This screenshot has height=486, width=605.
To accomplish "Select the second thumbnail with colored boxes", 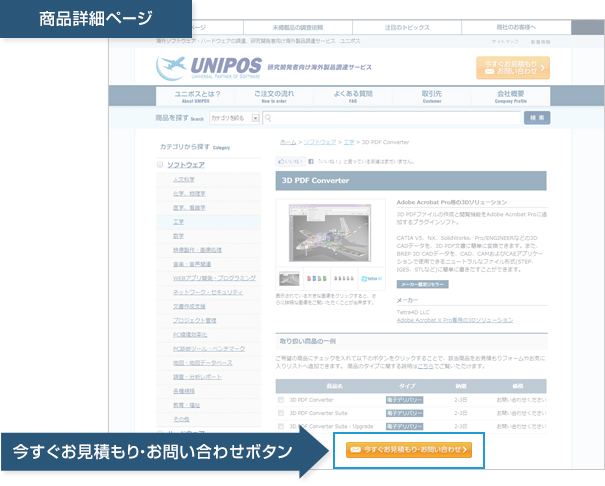I will pos(316,278).
